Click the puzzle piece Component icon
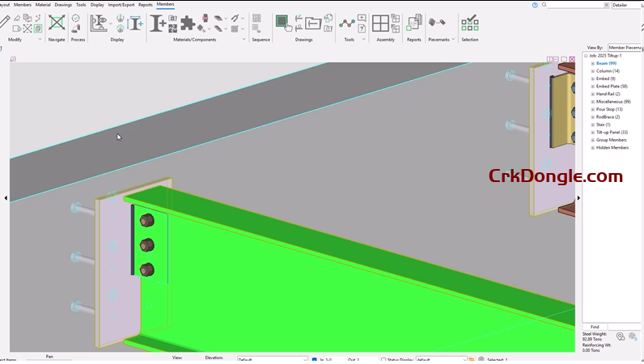 [x=187, y=23]
